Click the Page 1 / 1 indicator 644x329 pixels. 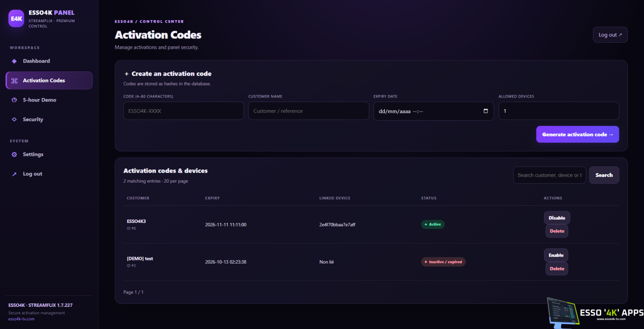click(133, 292)
